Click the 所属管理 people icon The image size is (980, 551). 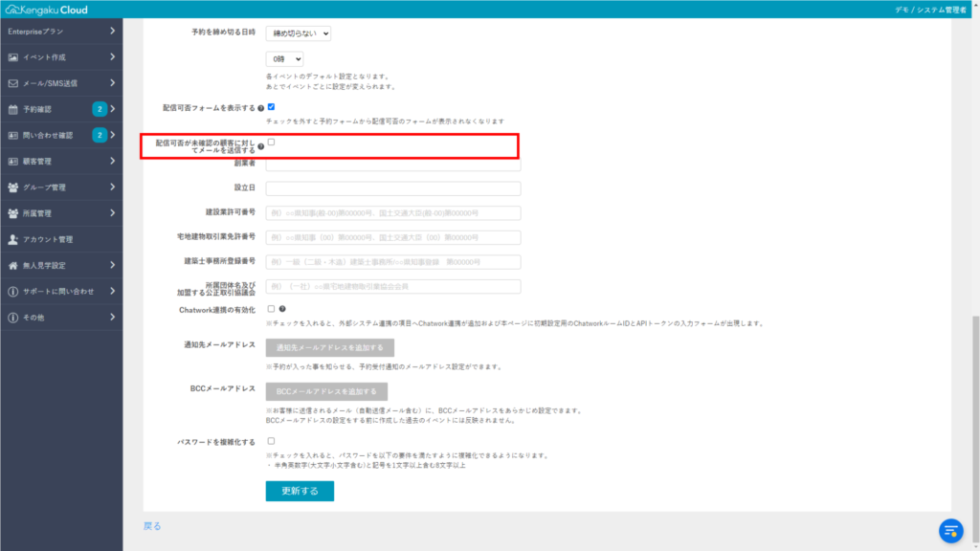[x=13, y=213]
